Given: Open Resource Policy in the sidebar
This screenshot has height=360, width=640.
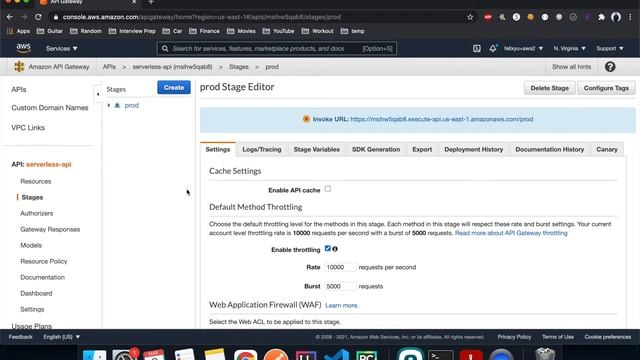Looking at the screenshot, I should (44, 261).
